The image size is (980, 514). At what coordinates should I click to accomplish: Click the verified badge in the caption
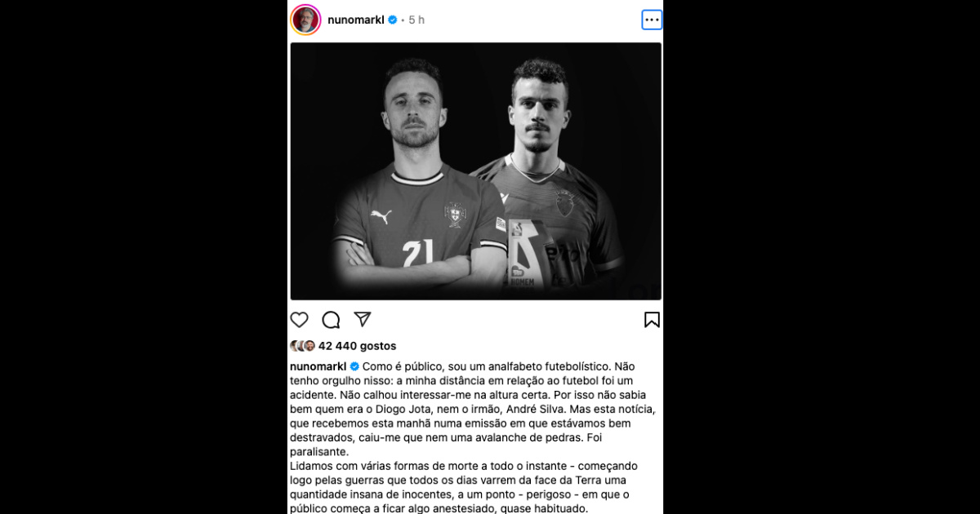tap(354, 366)
